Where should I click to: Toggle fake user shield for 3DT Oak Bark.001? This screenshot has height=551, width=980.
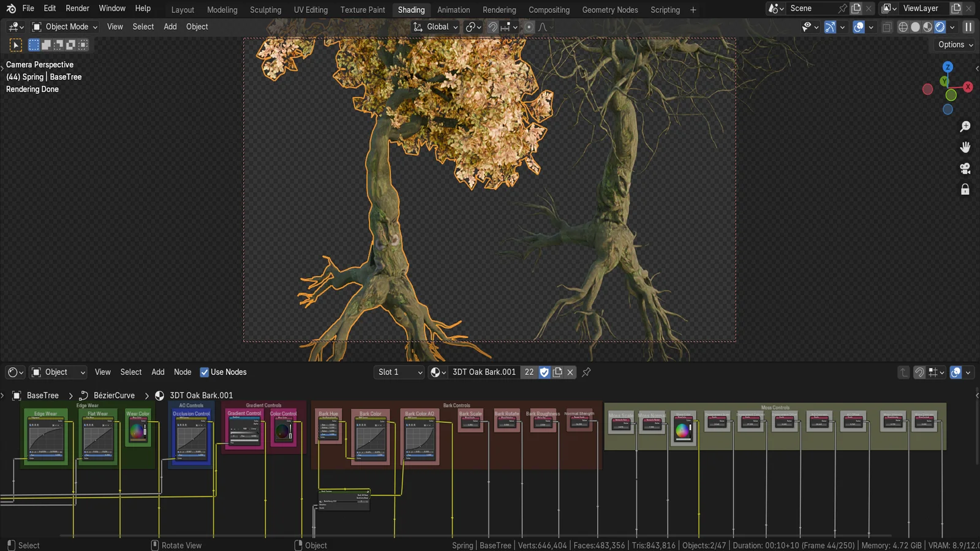pos(544,372)
